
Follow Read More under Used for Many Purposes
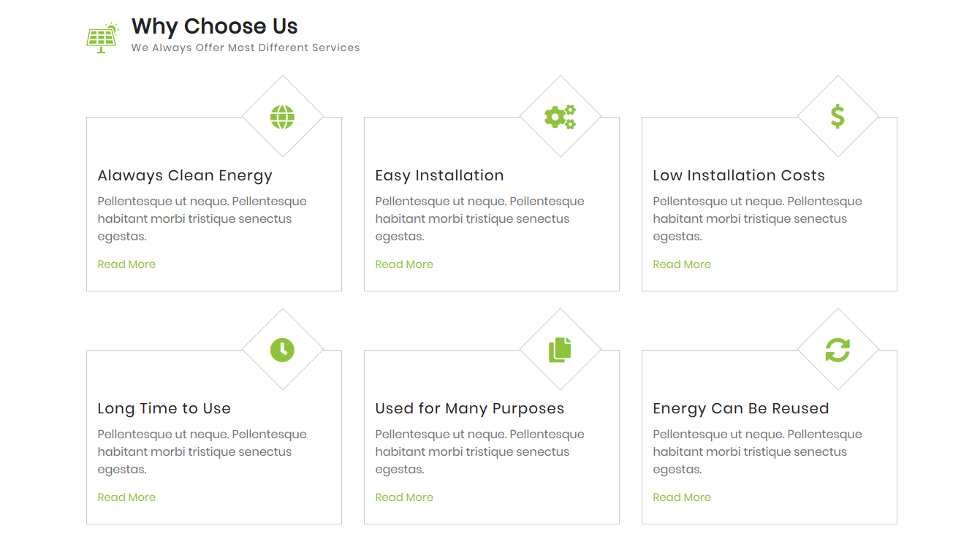pos(404,497)
